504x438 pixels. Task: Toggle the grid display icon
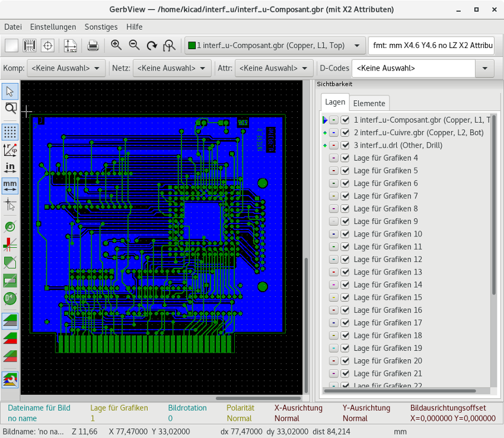10,131
